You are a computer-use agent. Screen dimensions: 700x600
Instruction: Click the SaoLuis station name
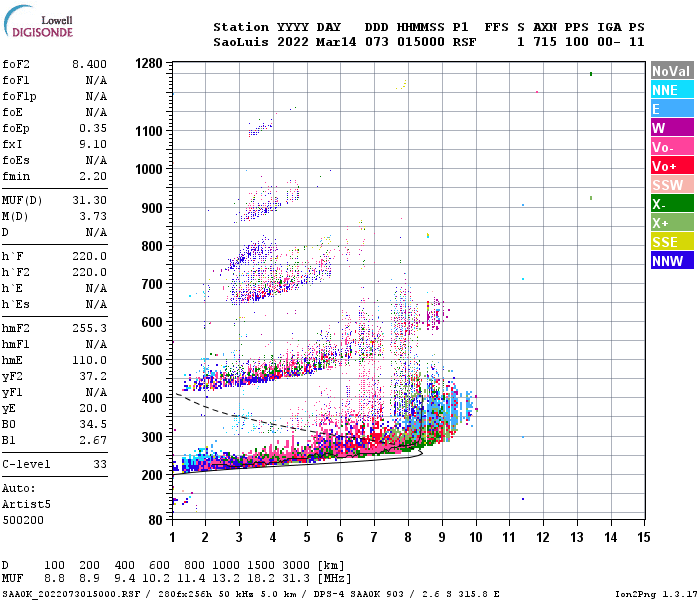click(x=241, y=42)
